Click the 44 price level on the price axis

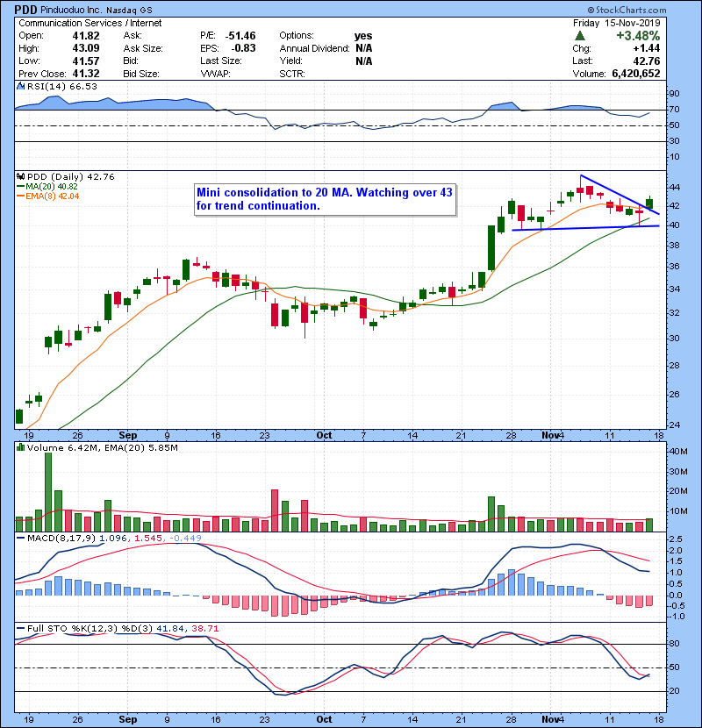(674, 188)
